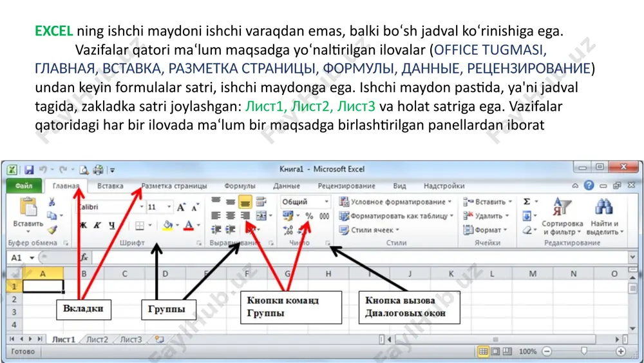Image resolution: width=644 pixels, height=363 pixels.
Task: Click the Copy icon in Буфер обмена
Action: (x=52, y=215)
